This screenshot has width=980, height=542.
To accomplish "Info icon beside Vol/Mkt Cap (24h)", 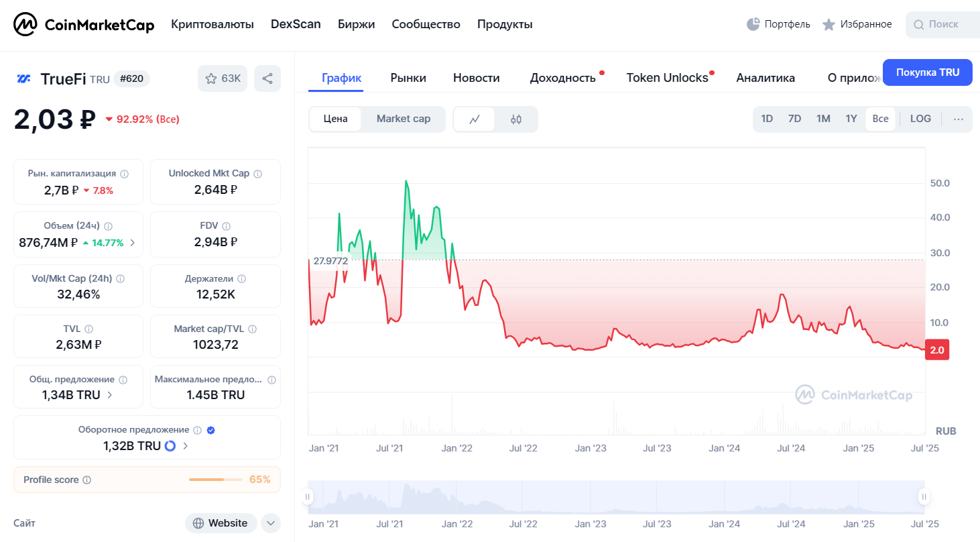I will point(121,278).
